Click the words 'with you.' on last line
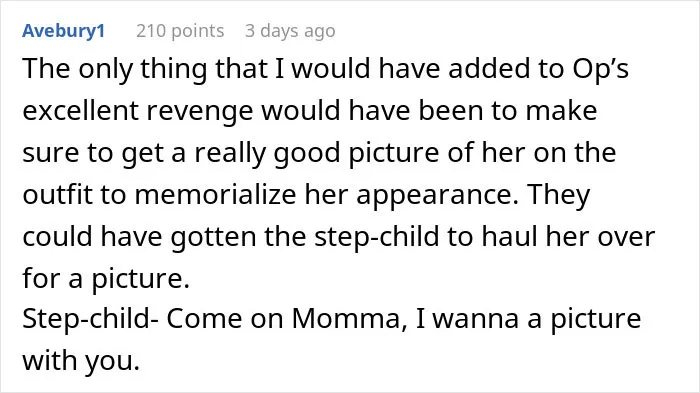Viewport: 700px width, 393px height. [81, 361]
